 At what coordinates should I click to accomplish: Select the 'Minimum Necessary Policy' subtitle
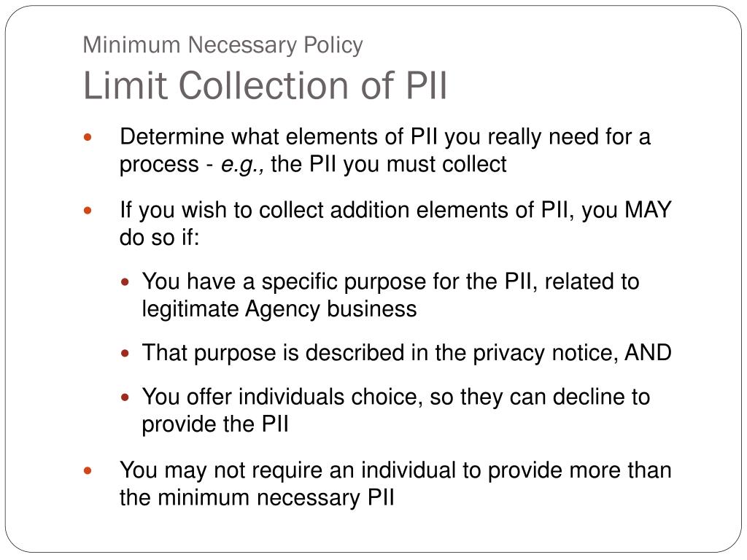point(223,46)
